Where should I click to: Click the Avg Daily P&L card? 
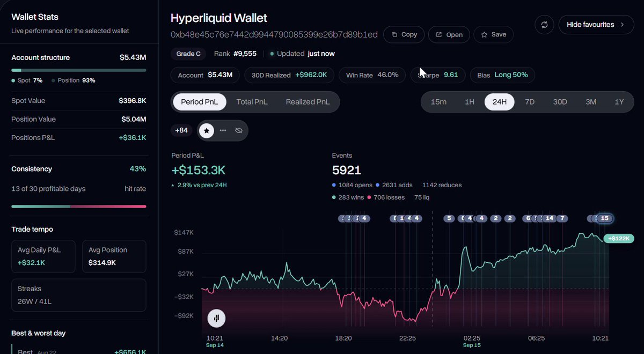pyautogui.click(x=44, y=256)
